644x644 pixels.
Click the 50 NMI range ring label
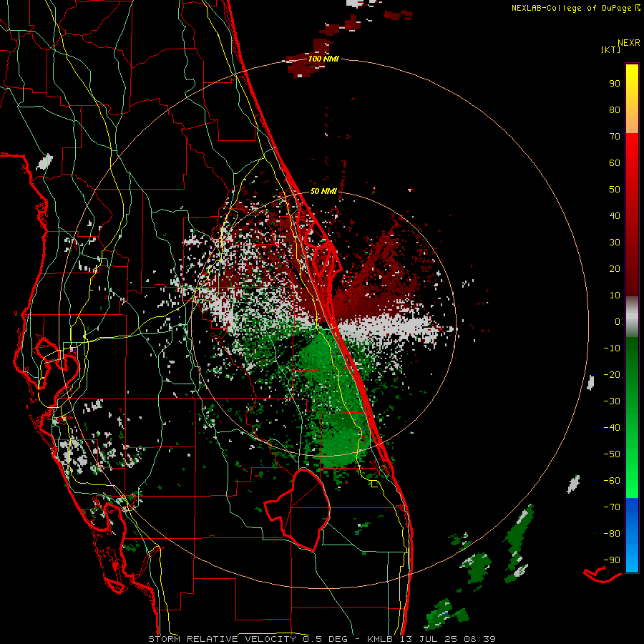(323, 191)
